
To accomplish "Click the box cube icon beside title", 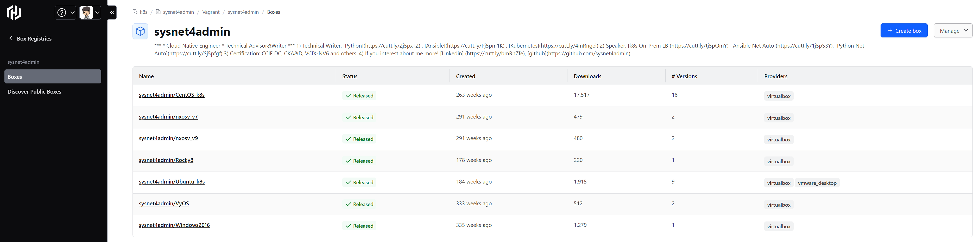I will (x=140, y=31).
